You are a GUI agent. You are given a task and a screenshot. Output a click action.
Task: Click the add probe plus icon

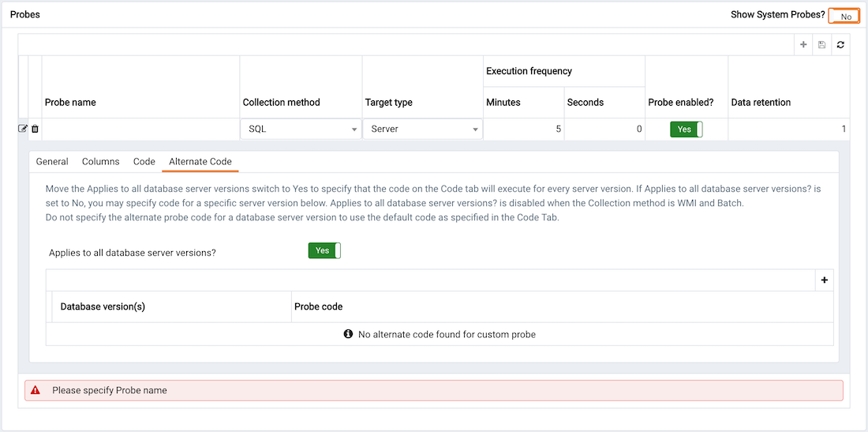tap(803, 45)
